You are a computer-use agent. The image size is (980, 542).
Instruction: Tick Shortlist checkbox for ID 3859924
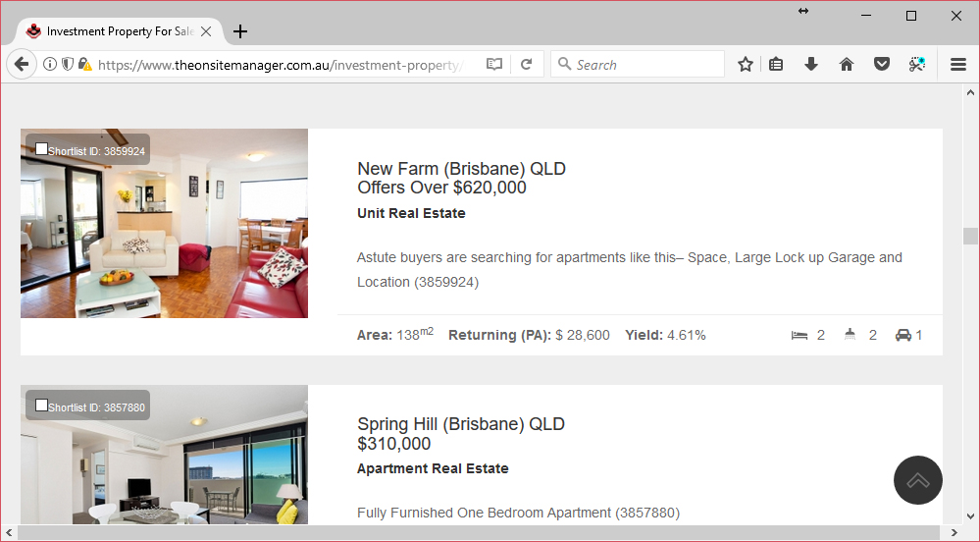coord(41,149)
